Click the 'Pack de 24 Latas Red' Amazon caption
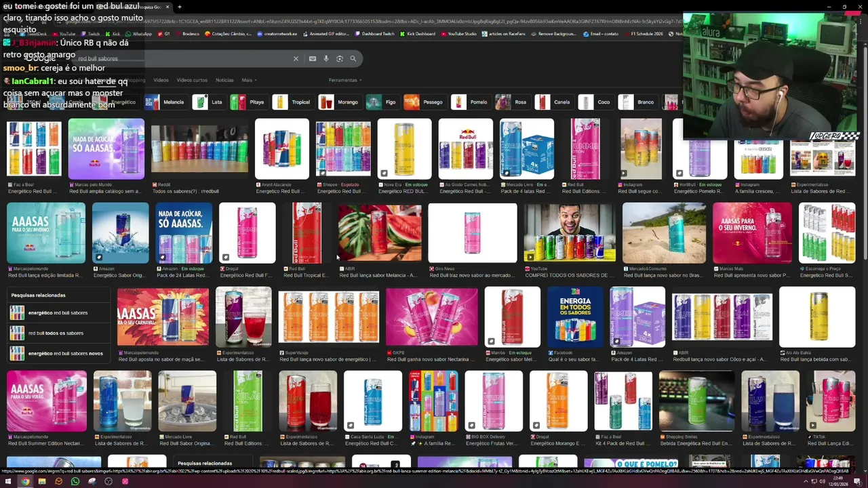 pyautogui.click(x=184, y=275)
